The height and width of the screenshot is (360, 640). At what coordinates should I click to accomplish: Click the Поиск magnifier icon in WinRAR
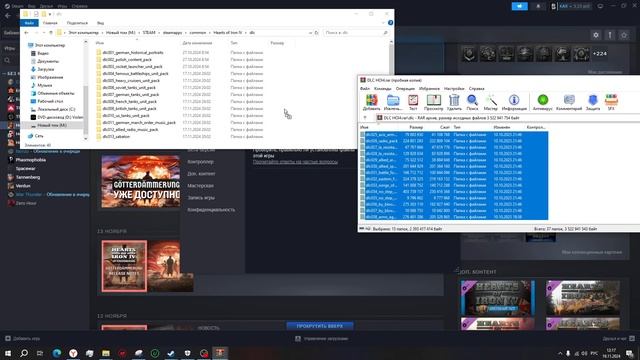tap(472, 102)
